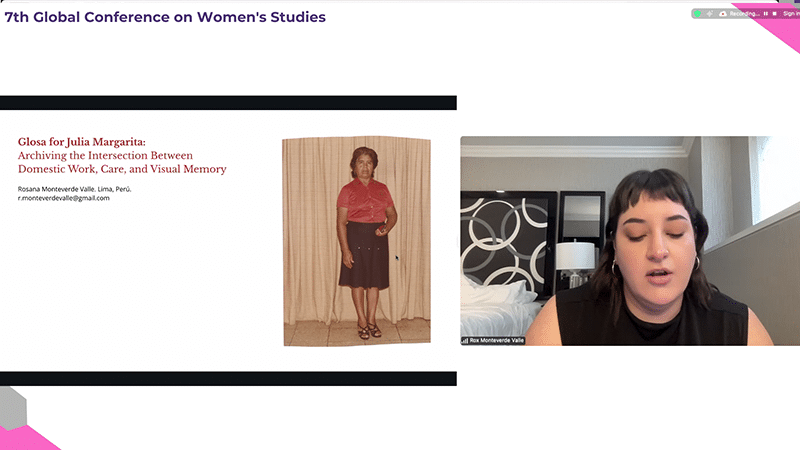Click the vintage photo of woman on slide
Viewport: 800px width, 450px height.
(357, 241)
